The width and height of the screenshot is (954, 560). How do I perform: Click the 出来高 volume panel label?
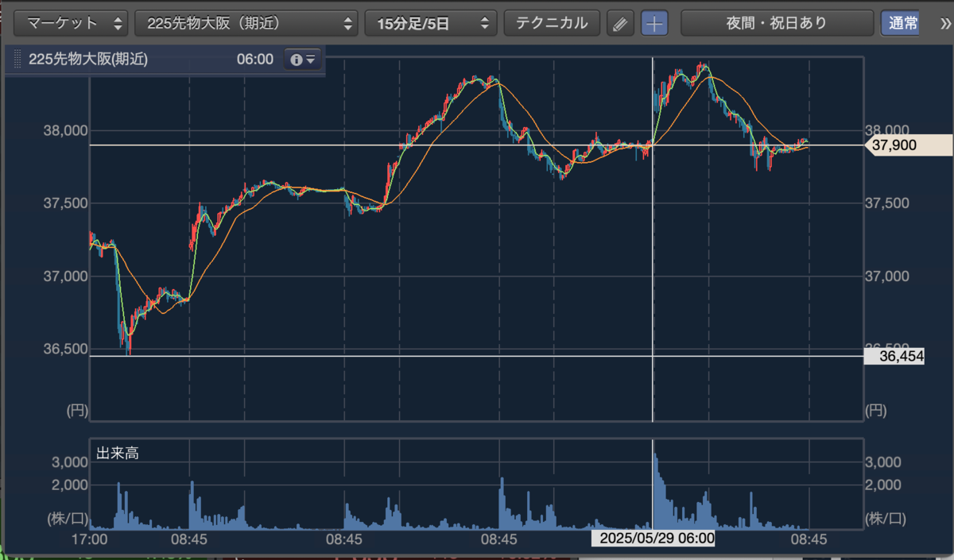(x=117, y=454)
